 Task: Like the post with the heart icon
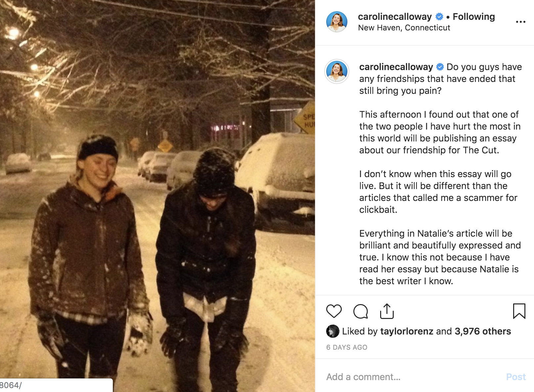334,311
